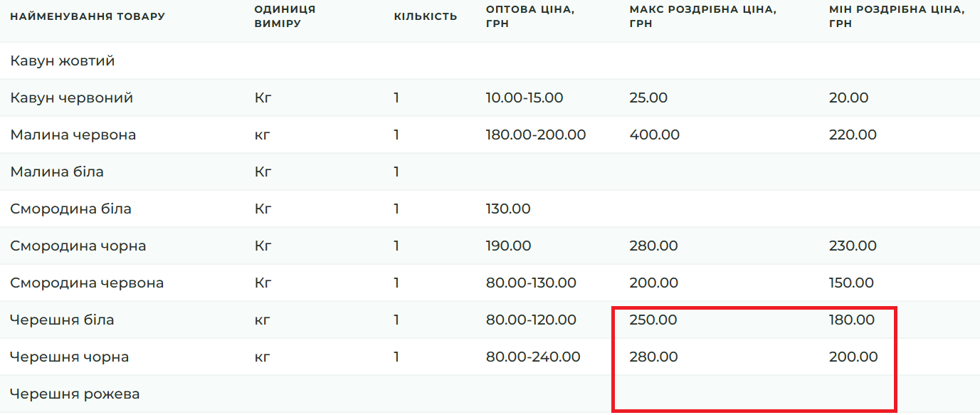
Task: Click the Найменування товару column header
Action: [x=88, y=16]
